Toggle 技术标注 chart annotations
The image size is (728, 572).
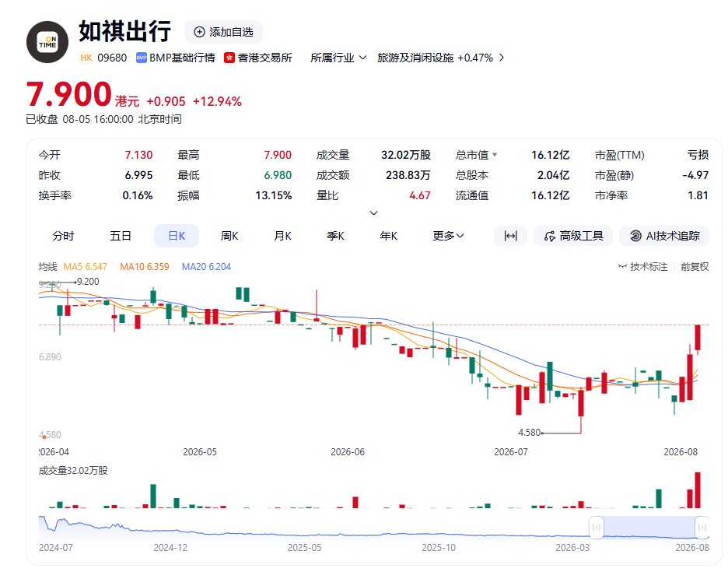643,267
